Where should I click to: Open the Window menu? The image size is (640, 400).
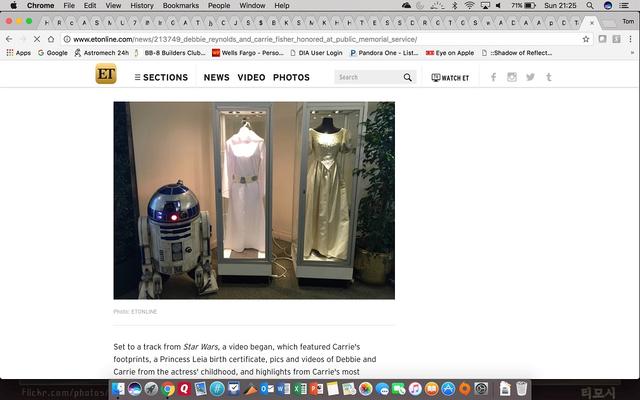[252, 5]
